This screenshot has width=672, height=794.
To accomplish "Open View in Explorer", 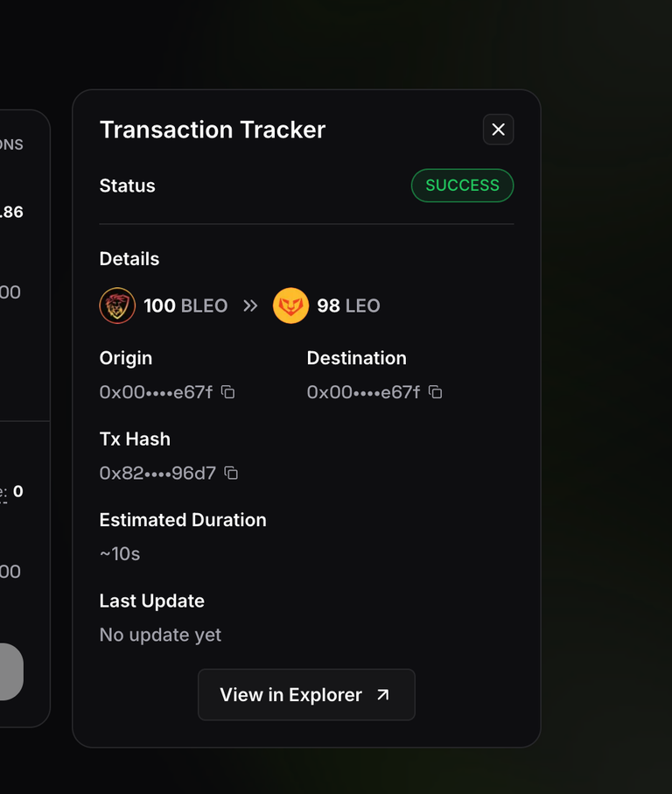I will pyautogui.click(x=306, y=695).
